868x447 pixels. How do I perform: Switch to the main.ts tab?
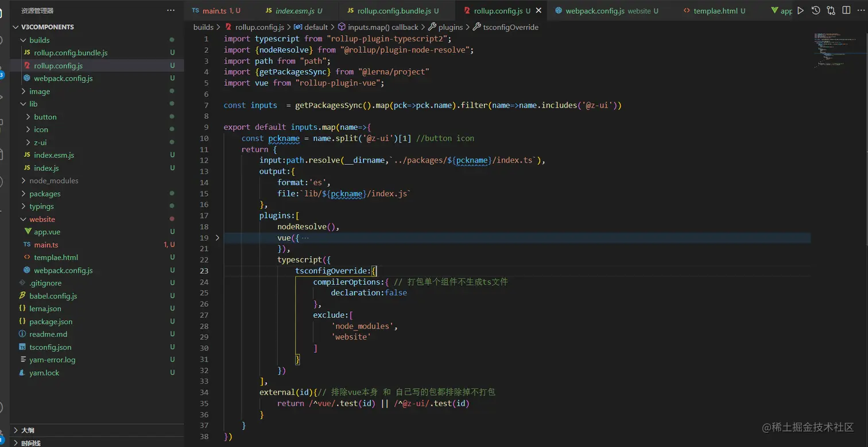coord(221,11)
